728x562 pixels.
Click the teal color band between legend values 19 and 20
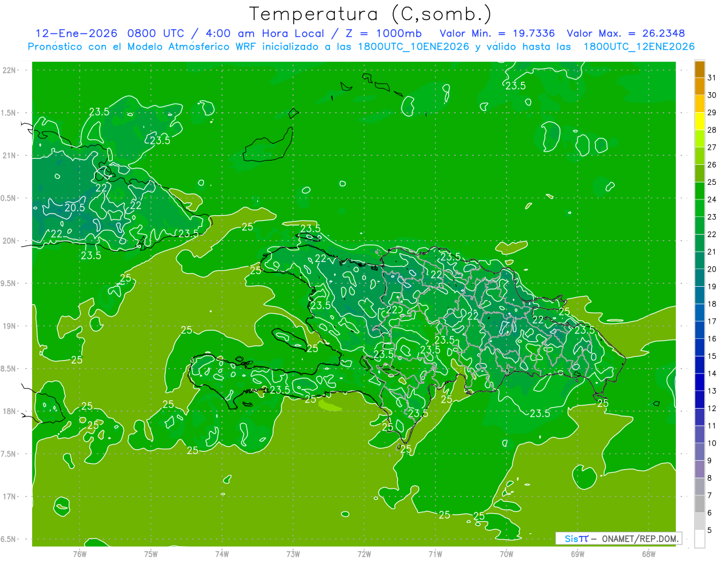(699, 278)
